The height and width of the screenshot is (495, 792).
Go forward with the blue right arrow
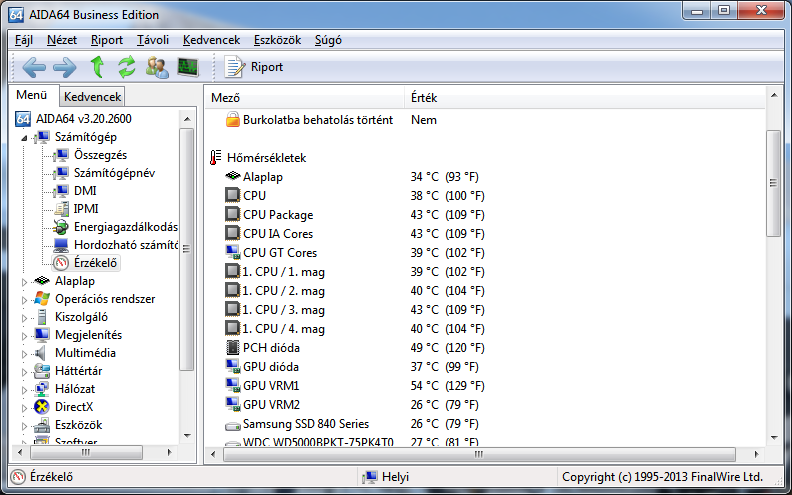tap(65, 67)
